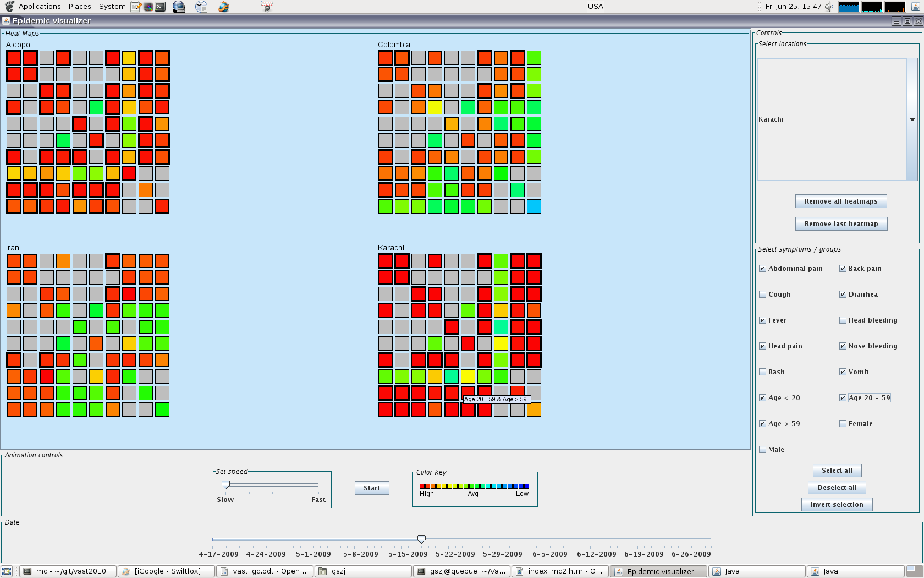Click the Java tray icon in top panel

916,7
